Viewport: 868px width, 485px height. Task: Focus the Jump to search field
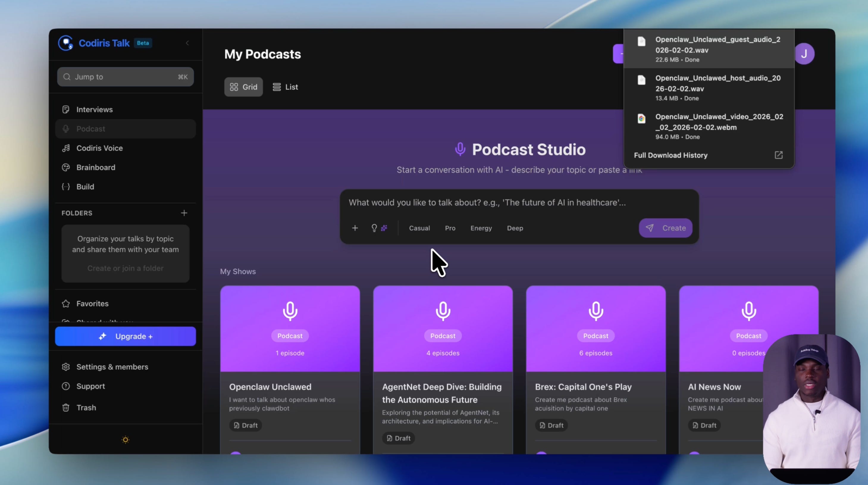pyautogui.click(x=125, y=77)
